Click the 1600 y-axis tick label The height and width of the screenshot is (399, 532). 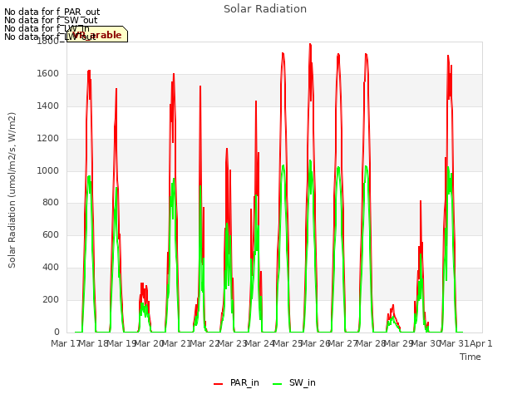48,74
